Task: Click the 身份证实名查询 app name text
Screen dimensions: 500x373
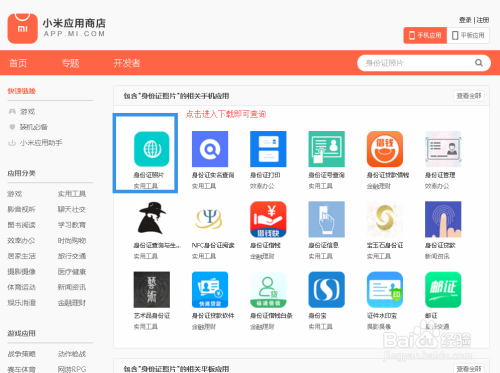Action: (x=213, y=175)
